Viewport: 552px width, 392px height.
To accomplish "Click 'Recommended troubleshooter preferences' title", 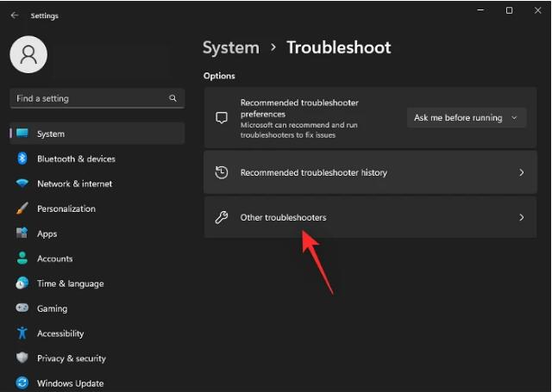I will pos(299,109).
